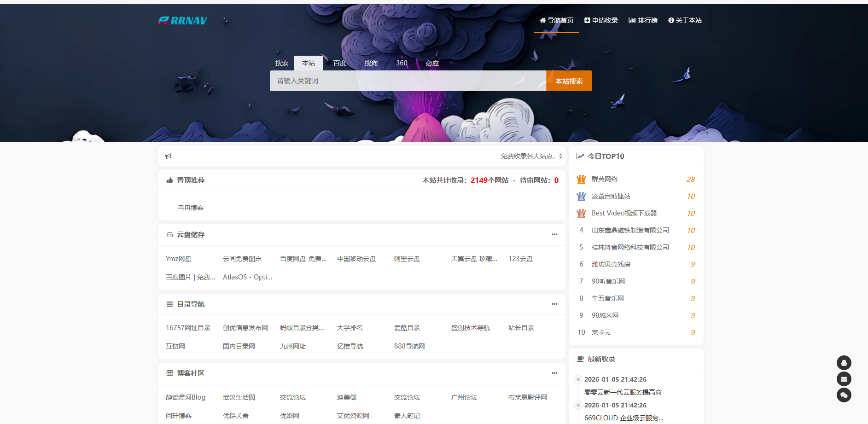Screen dimensions: 868x424
Task: Click the RRNAV site logo
Action: coord(182,21)
